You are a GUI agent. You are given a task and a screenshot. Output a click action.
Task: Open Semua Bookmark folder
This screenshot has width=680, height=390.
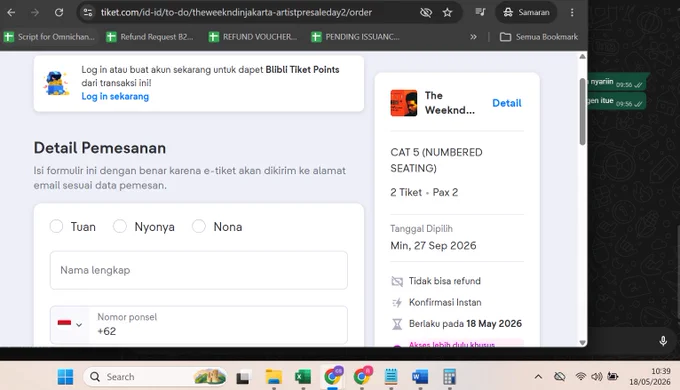539,37
